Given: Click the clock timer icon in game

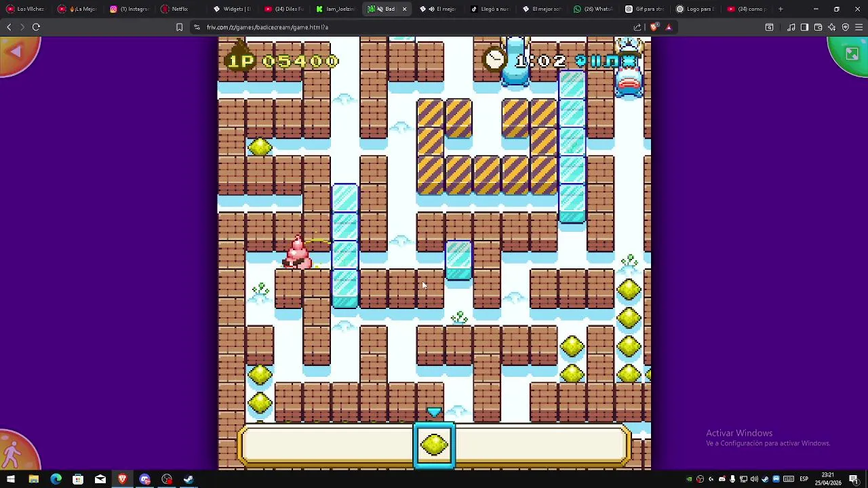Looking at the screenshot, I should click(x=495, y=60).
